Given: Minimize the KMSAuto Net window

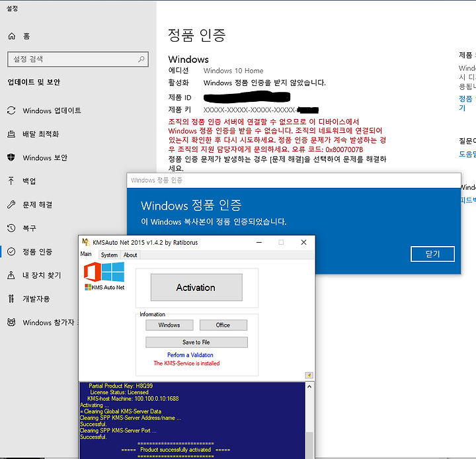Looking at the screenshot, I should 259,242.
